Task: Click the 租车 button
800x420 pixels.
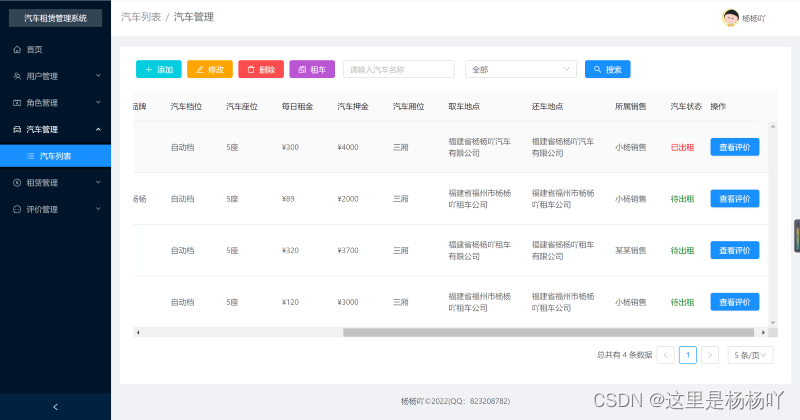Action: [312, 69]
